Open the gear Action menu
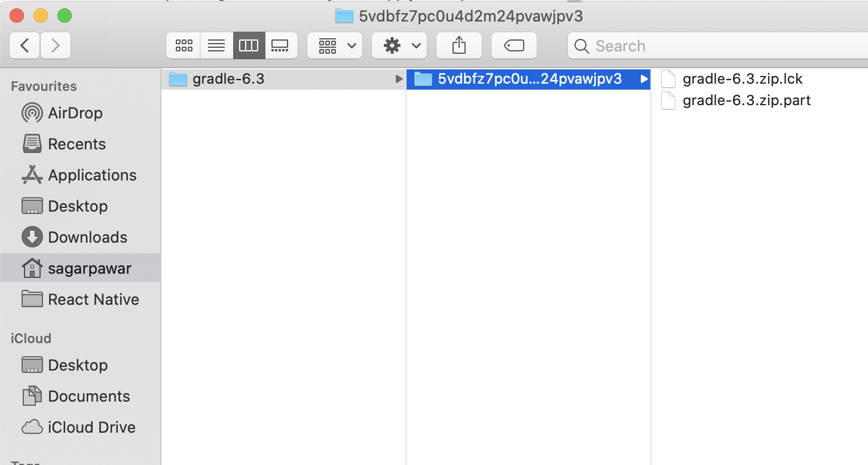868x465 pixels. click(x=399, y=45)
